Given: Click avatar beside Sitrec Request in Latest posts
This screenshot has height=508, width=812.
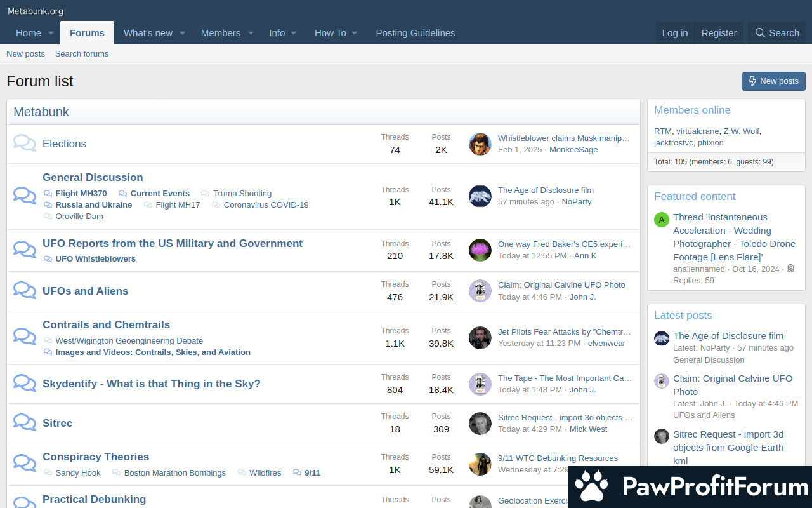Looking at the screenshot, I should 662,436.
